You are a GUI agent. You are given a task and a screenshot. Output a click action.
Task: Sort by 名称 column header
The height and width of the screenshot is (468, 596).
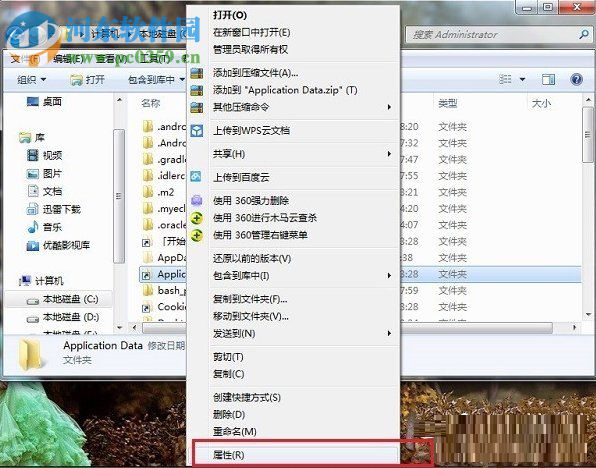click(x=151, y=103)
